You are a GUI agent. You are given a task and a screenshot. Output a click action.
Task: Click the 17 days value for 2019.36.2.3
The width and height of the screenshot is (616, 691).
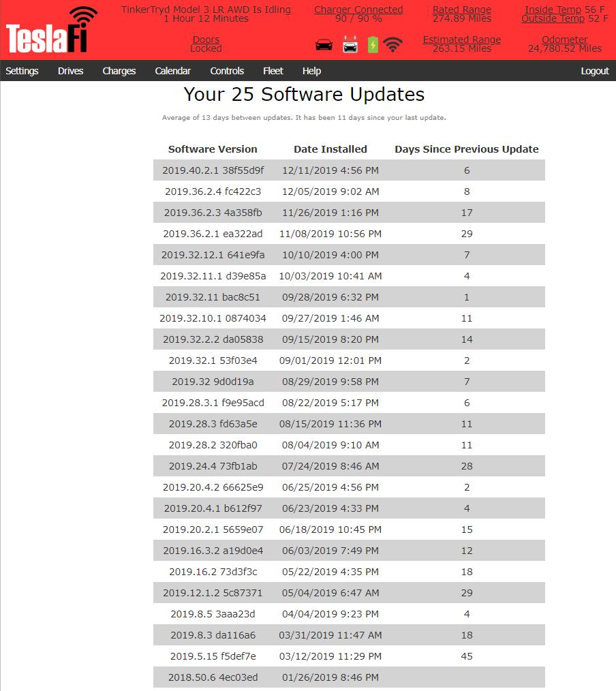(x=467, y=213)
